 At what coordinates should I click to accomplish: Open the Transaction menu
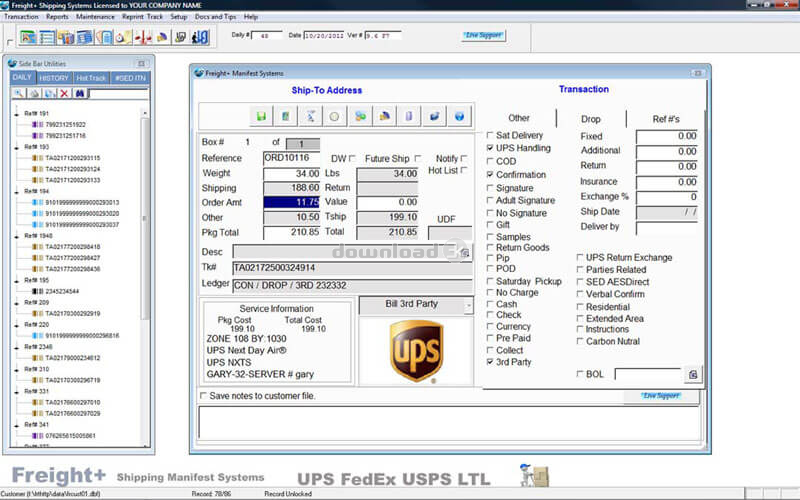coord(21,17)
